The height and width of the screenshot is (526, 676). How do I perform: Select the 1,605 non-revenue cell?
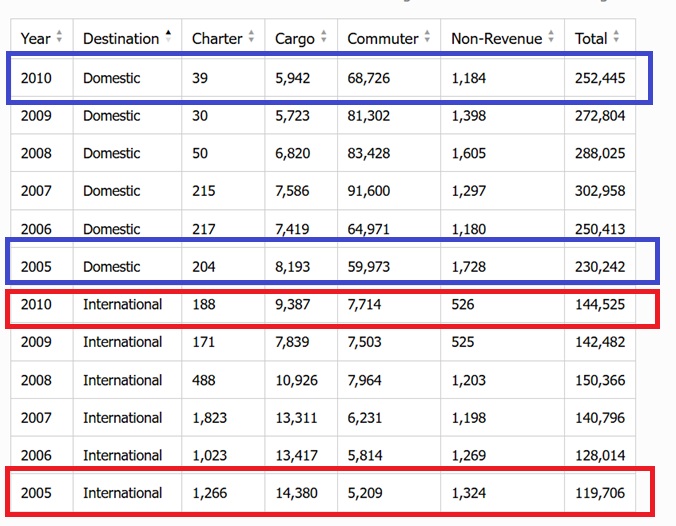click(x=469, y=153)
